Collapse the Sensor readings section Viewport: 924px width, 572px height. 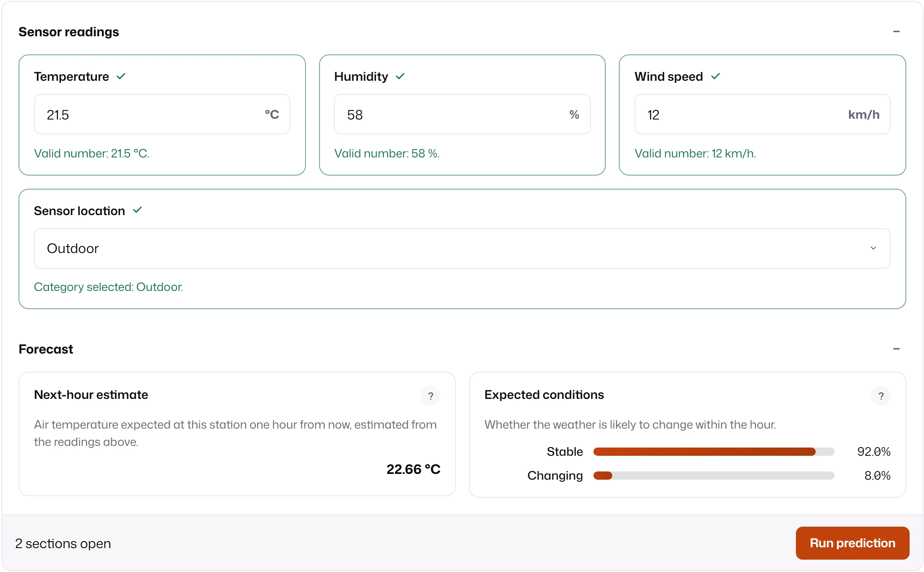pos(896,32)
